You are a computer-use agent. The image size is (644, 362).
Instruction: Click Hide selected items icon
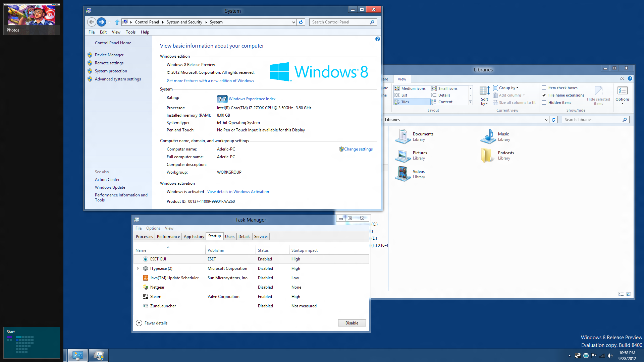598,91
